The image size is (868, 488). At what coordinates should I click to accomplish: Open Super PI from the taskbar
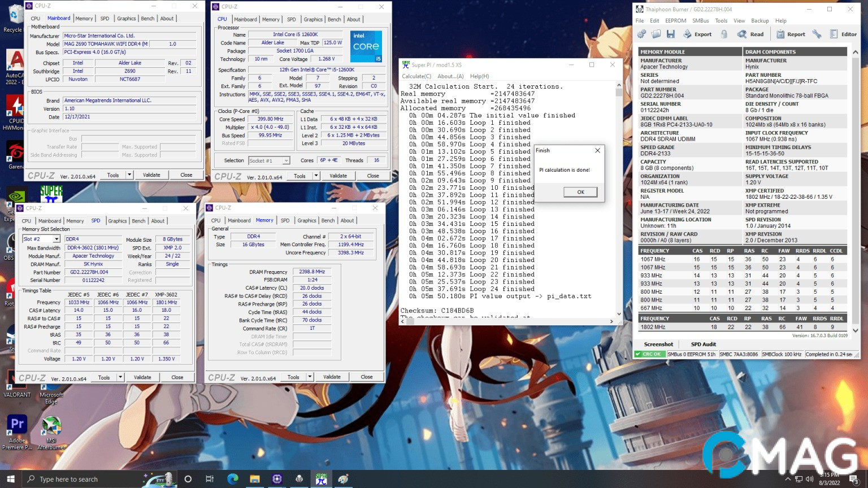coord(322,479)
